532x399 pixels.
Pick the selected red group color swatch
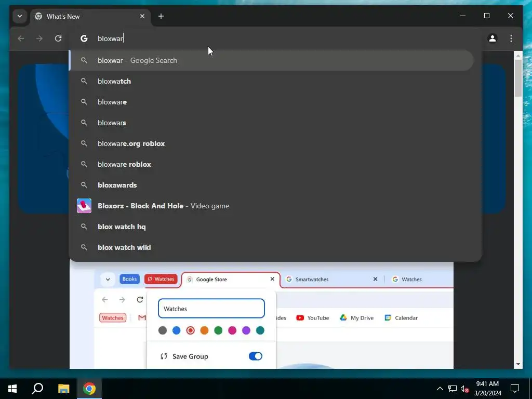(190, 330)
